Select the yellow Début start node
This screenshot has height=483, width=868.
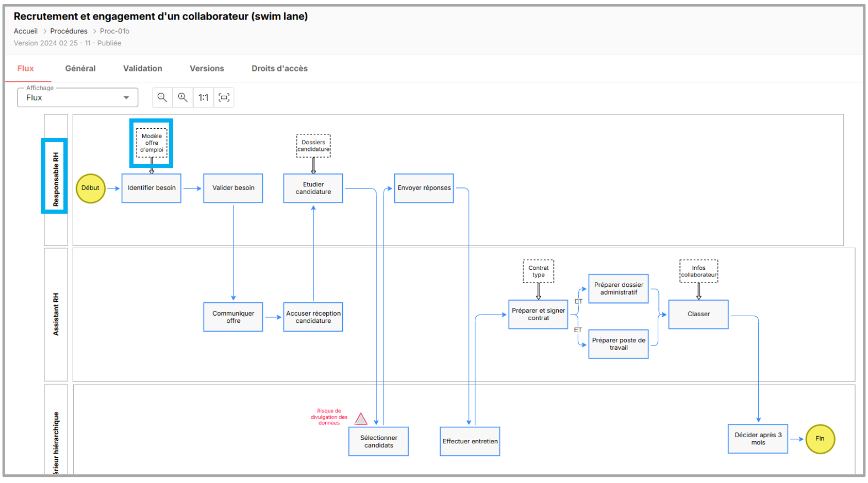[x=91, y=188]
